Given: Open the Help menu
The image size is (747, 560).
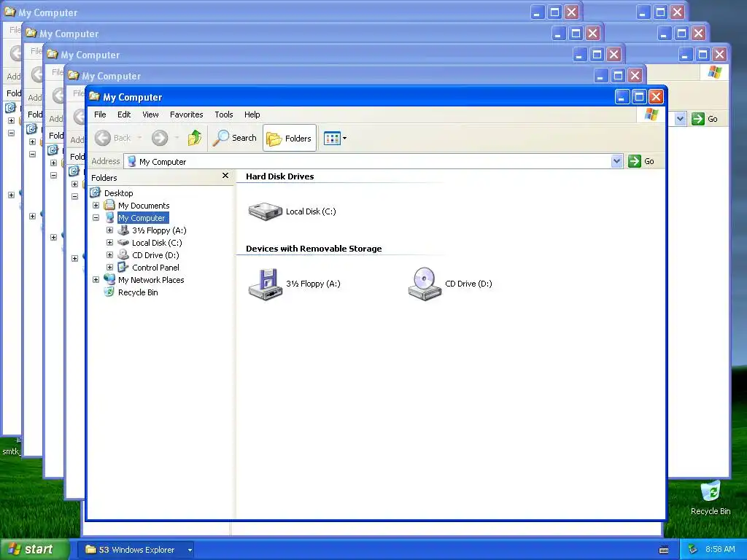Looking at the screenshot, I should tap(252, 114).
